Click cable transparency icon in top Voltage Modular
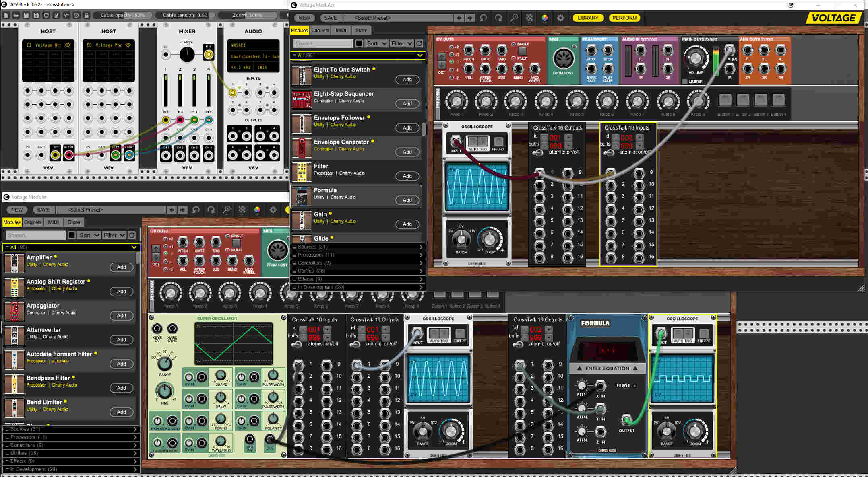 click(529, 18)
